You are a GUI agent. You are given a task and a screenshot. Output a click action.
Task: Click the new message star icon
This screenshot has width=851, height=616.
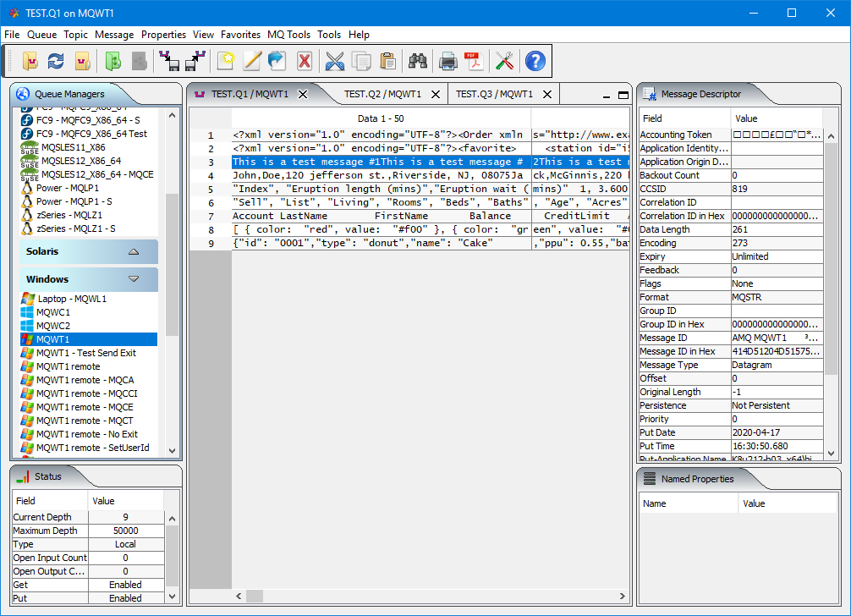tap(225, 61)
